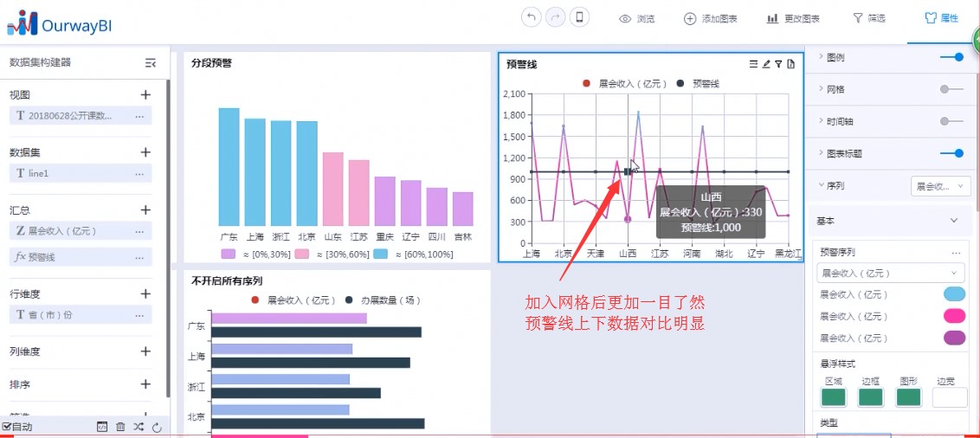The width and height of the screenshot is (980, 438).
Task: Click the 广东 bar in 分段预警 chart
Action: click(229, 167)
